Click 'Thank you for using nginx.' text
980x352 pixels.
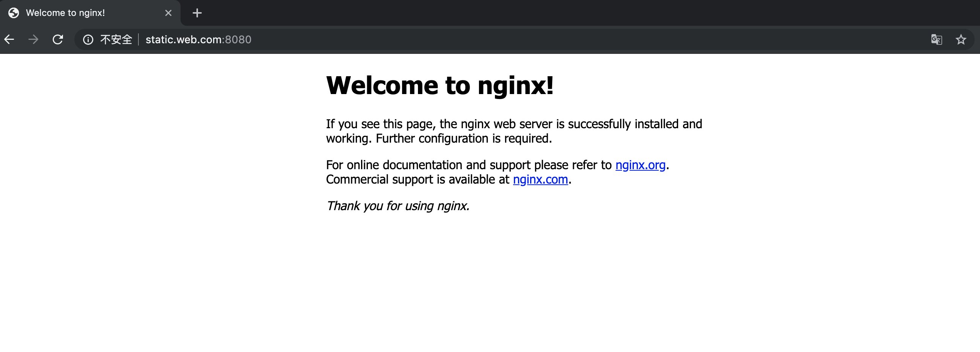pos(397,206)
